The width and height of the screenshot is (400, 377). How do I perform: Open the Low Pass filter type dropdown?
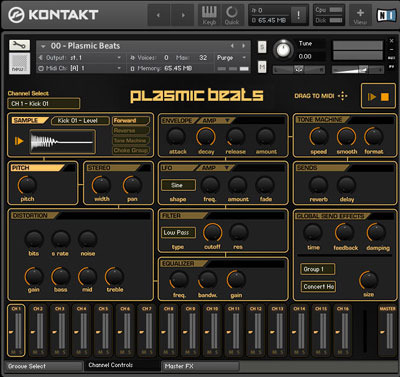(178, 232)
